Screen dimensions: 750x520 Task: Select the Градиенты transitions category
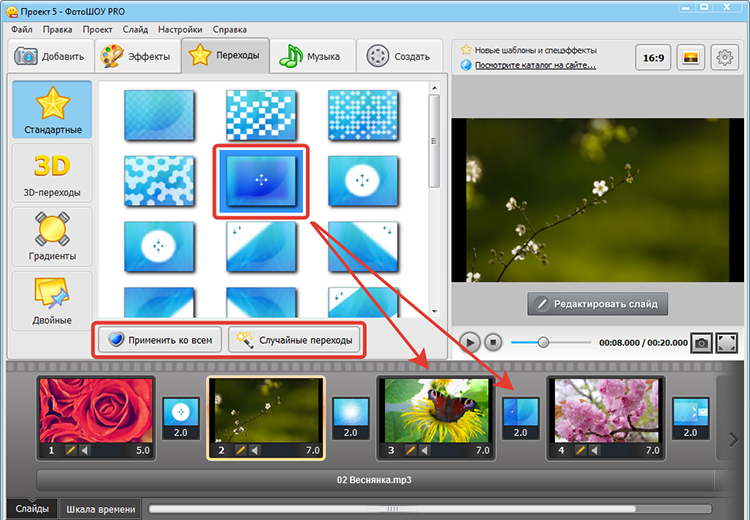52,237
